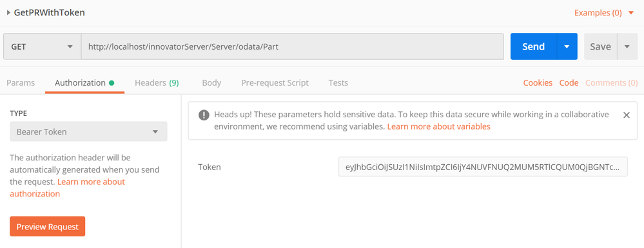Click the Code link
Screen dimensions: 644x248
[x=569, y=82]
